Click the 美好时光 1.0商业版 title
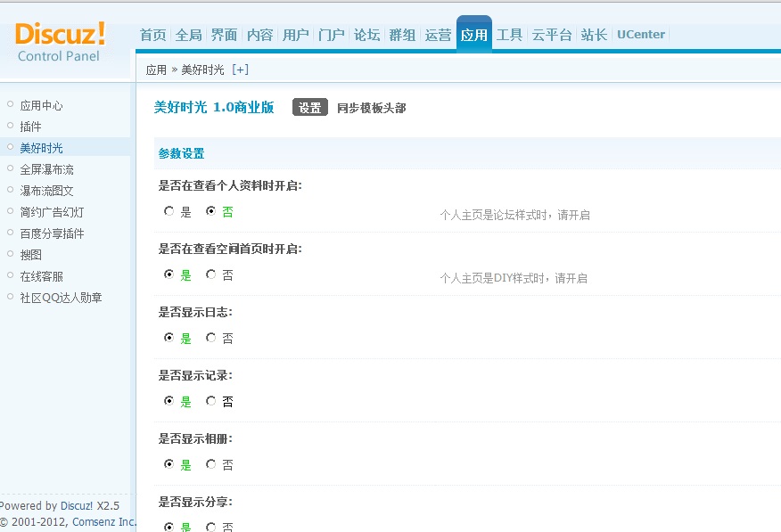 (x=214, y=107)
